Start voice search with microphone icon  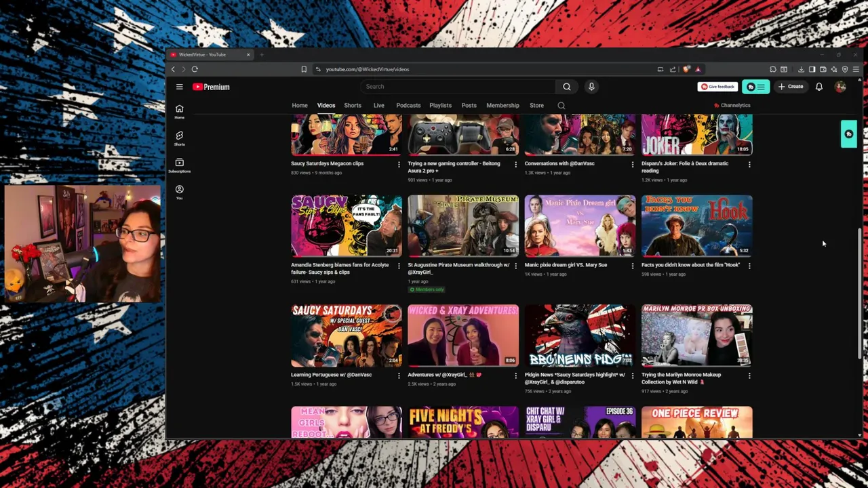click(x=591, y=87)
